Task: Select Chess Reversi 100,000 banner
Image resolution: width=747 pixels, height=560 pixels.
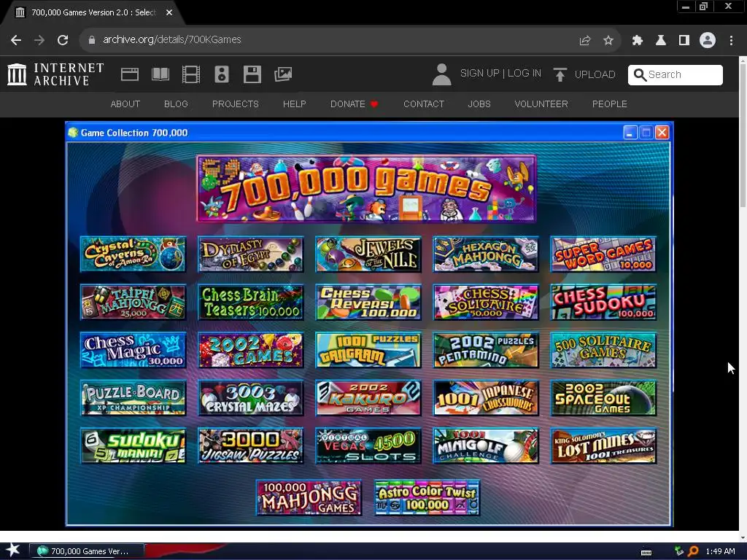Action: (x=368, y=303)
